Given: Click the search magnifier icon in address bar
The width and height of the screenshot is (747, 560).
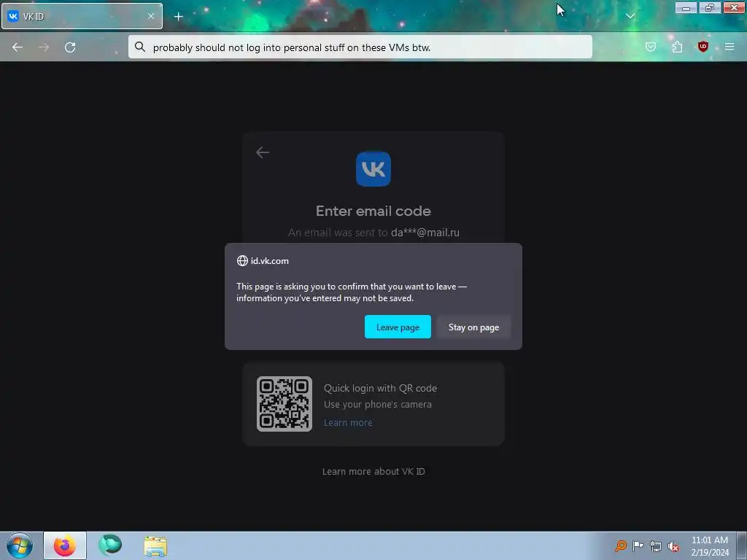Looking at the screenshot, I should tap(139, 47).
